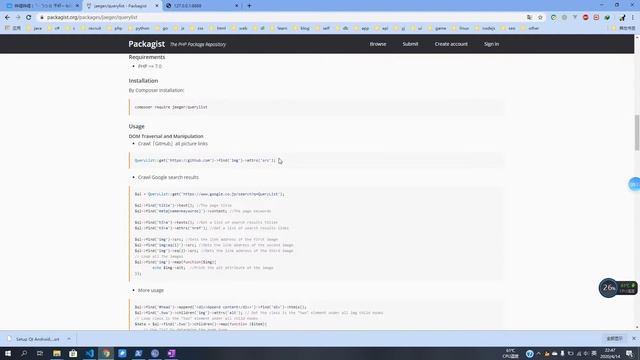Open the Submit page
This screenshot has width=640, height=360.
(410, 44)
